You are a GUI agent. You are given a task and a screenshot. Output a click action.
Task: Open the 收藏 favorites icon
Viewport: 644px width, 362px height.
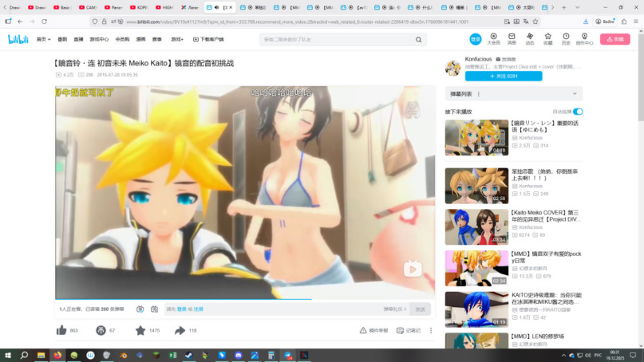[x=548, y=39]
